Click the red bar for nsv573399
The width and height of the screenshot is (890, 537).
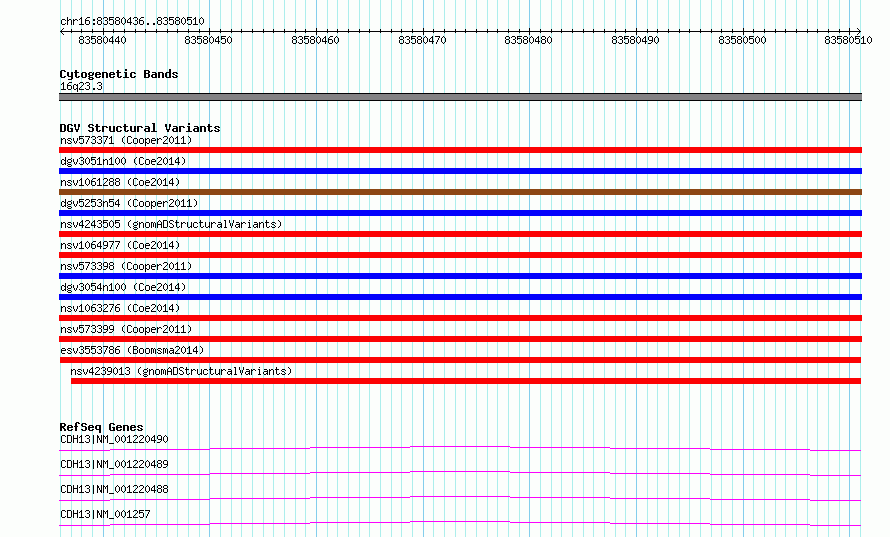point(460,339)
